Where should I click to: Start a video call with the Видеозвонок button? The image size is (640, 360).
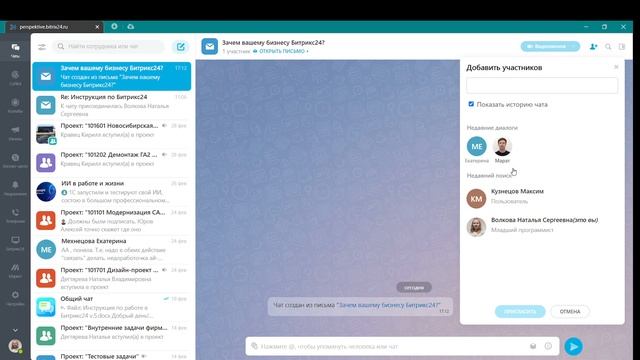[x=550, y=47]
